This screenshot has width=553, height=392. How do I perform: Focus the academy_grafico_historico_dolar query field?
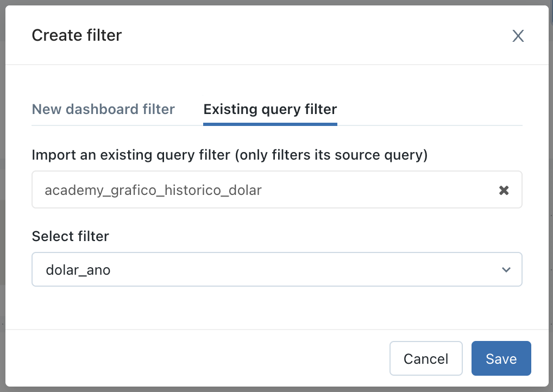click(x=326, y=190)
